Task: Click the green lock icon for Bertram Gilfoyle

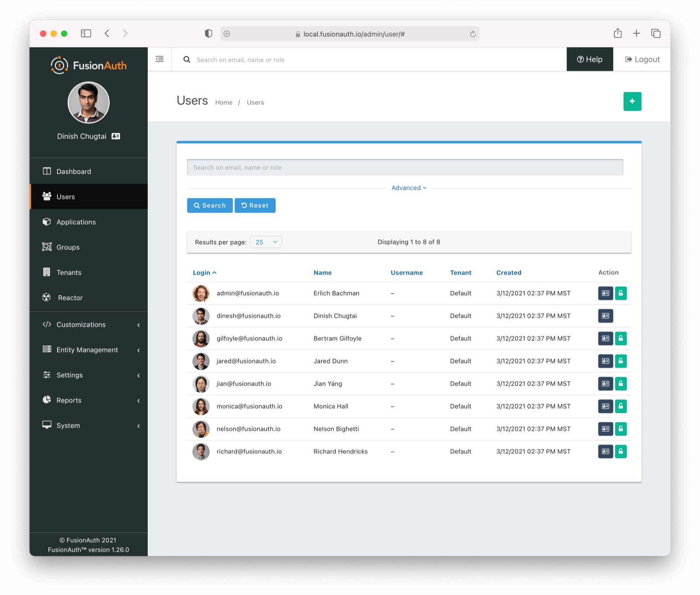Action: 620,338
